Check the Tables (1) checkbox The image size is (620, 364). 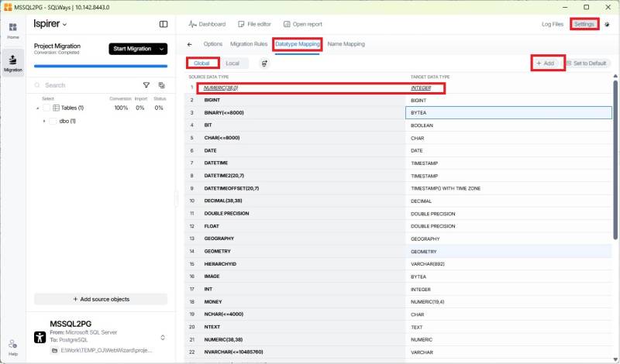click(46, 108)
